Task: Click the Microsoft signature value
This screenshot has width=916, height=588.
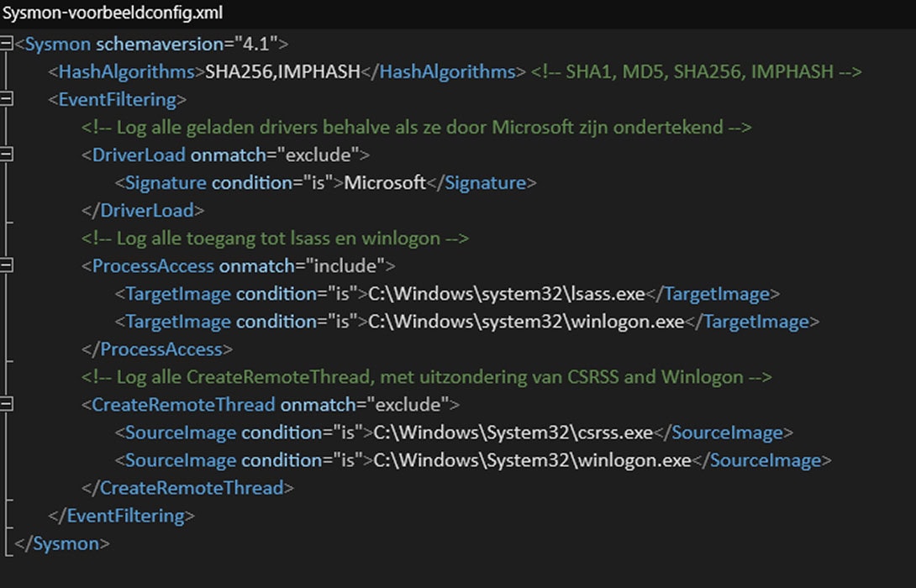Action: [385, 182]
